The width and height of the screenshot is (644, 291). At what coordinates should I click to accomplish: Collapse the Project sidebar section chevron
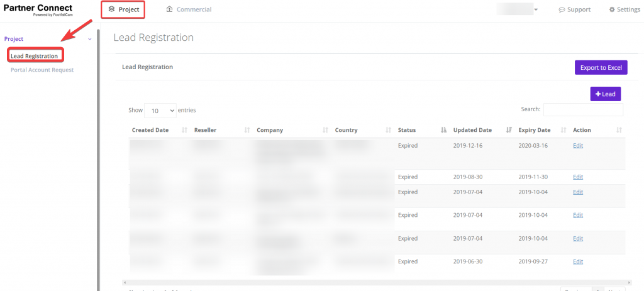click(90, 39)
